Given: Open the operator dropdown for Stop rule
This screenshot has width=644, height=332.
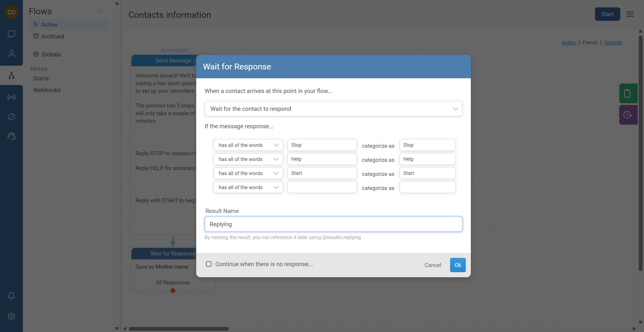Looking at the screenshot, I should pos(248,145).
